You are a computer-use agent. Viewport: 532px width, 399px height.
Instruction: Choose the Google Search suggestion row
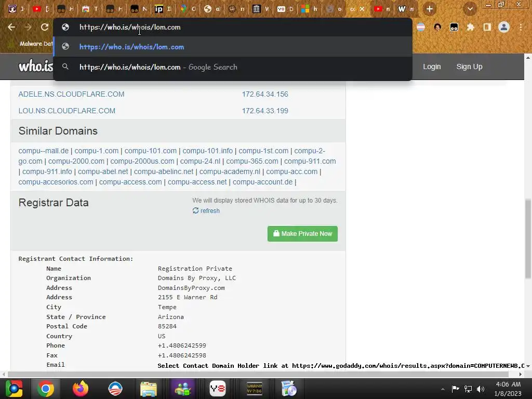pyautogui.click(x=233, y=67)
